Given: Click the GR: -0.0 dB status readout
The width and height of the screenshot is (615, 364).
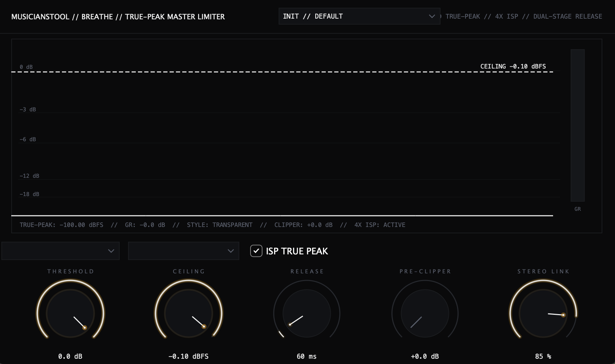Looking at the screenshot, I should (x=145, y=225).
